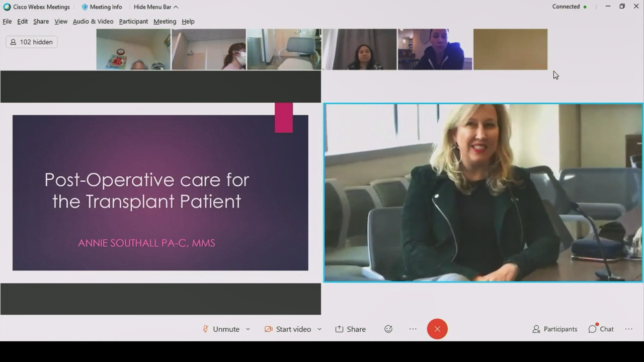The width and height of the screenshot is (644, 362).
Task: Open the reactions smiley icon
Action: pyautogui.click(x=388, y=329)
